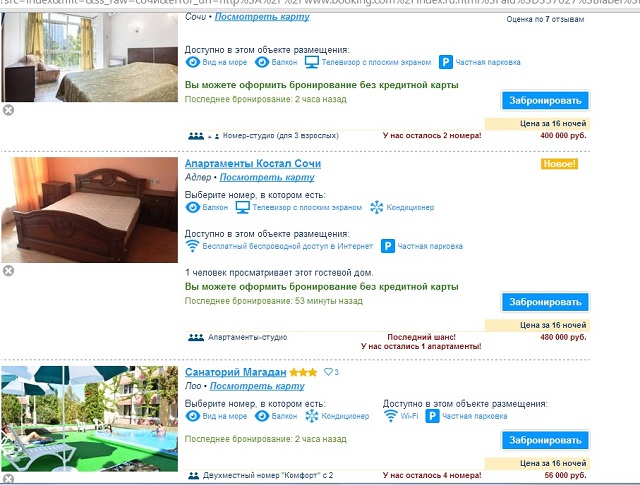View map for the Сочи listing

tap(262, 17)
